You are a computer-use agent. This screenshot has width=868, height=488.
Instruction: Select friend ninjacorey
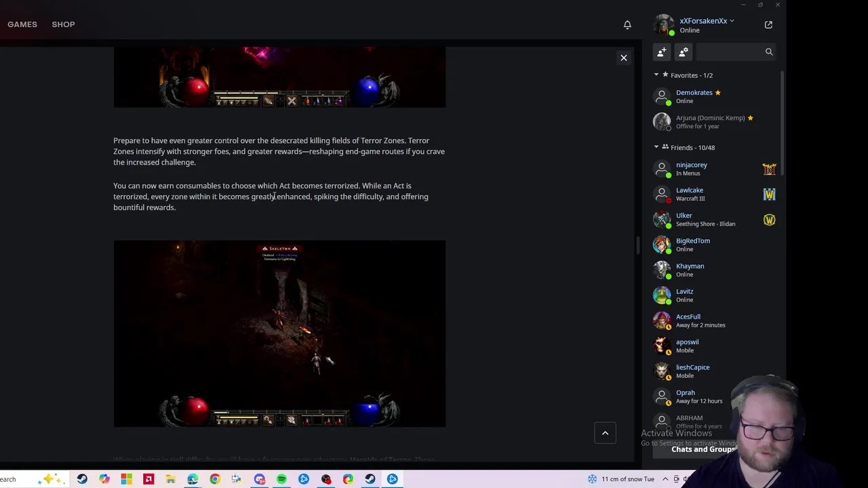pos(715,169)
